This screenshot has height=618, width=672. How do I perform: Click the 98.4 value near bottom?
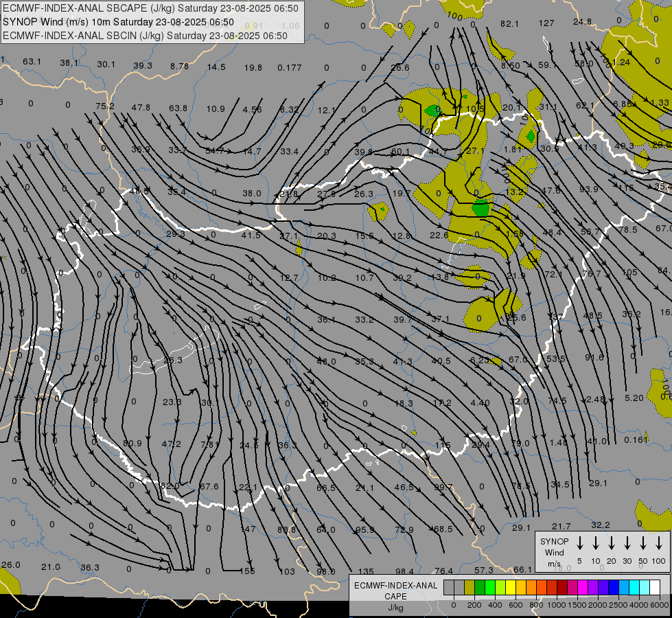coord(404,571)
